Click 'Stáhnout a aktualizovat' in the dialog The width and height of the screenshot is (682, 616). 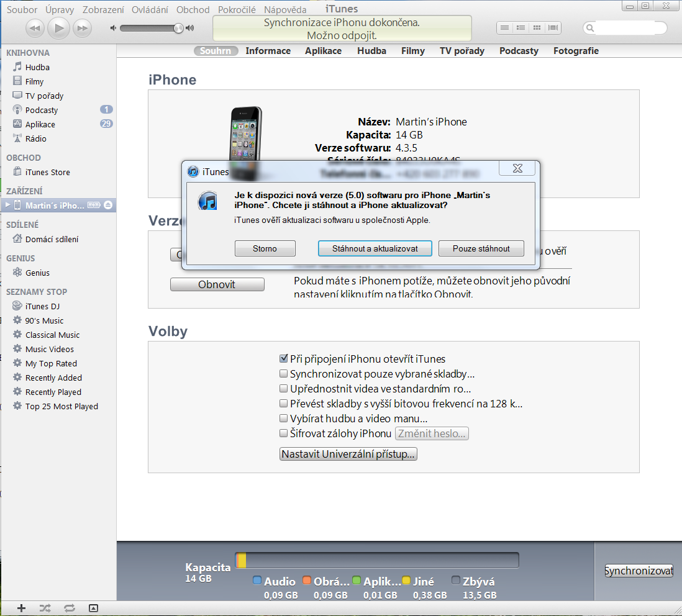[375, 248]
